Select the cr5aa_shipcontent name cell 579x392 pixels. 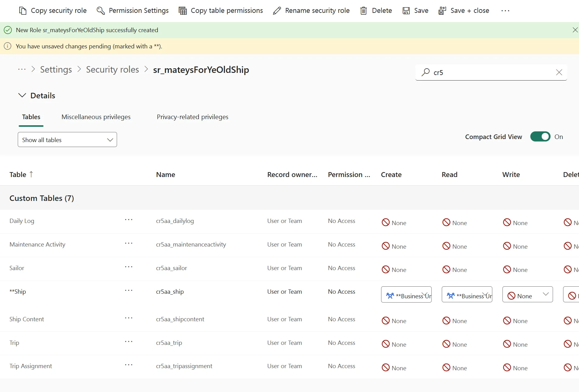(180, 319)
